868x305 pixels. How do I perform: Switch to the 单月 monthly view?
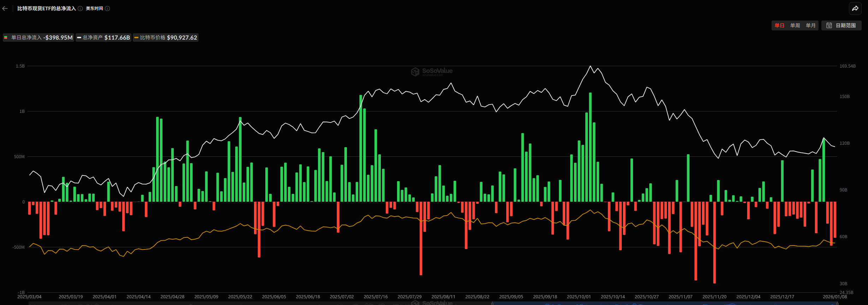tap(810, 25)
